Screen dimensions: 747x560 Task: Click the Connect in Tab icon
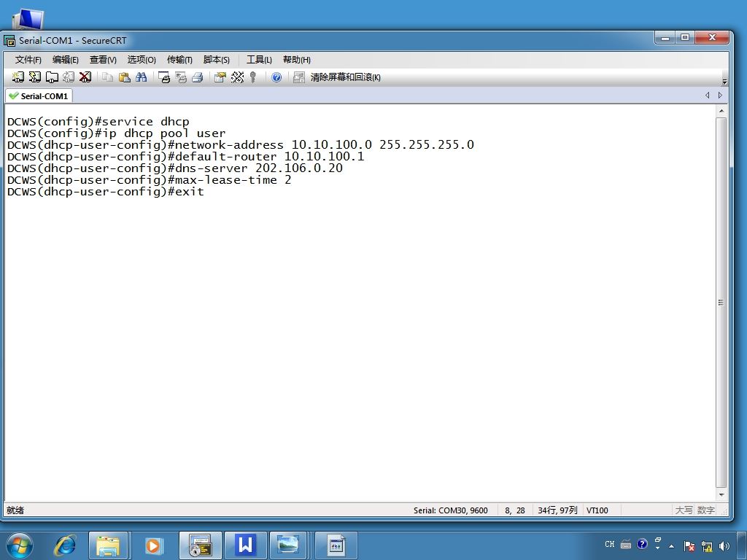tap(52, 77)
